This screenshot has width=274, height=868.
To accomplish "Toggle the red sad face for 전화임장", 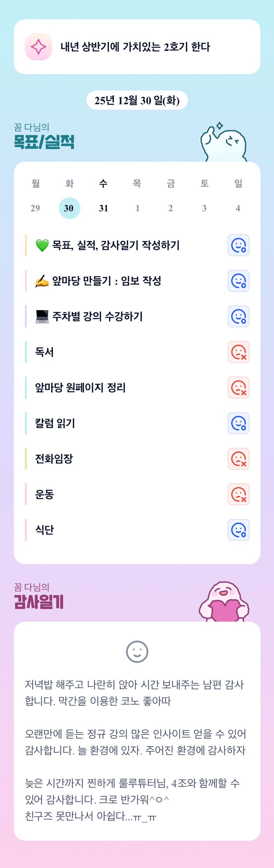I will click(x=238, y=458).
